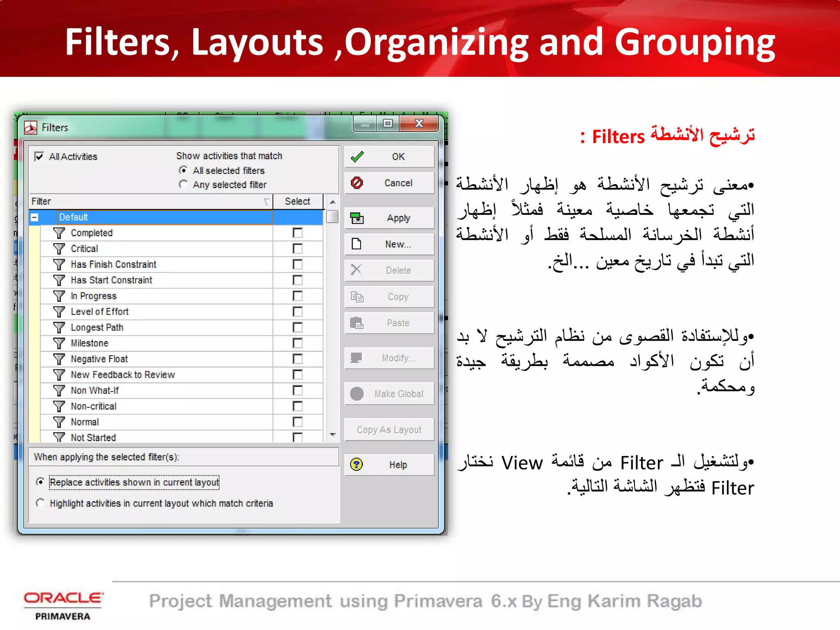Image resolution: width=840 pixels, height=630 pixels.
Task: Tick the Negative Float filter checkbox
Action: pyautogui.click(x=297, y=359)
